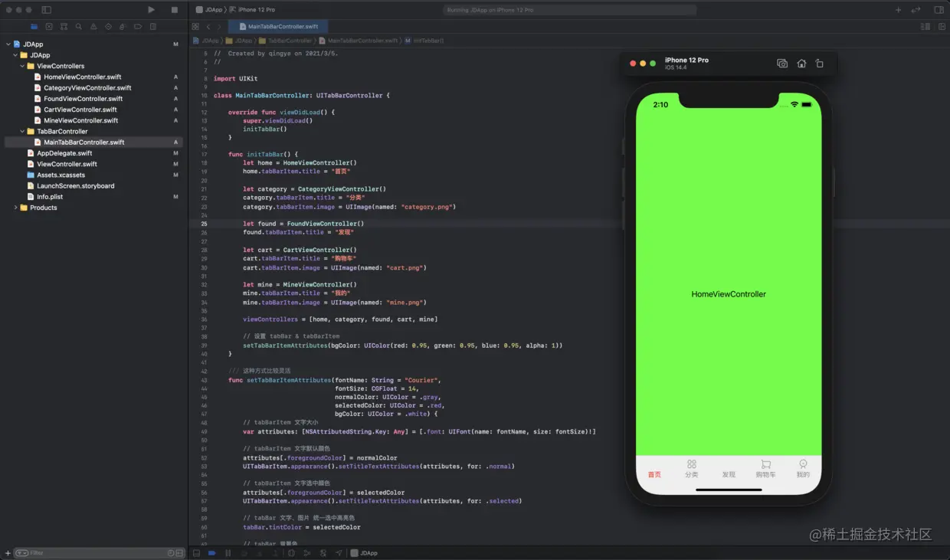The image size is (950, 560).
Task: Go back in editor history
Action: 208,27
